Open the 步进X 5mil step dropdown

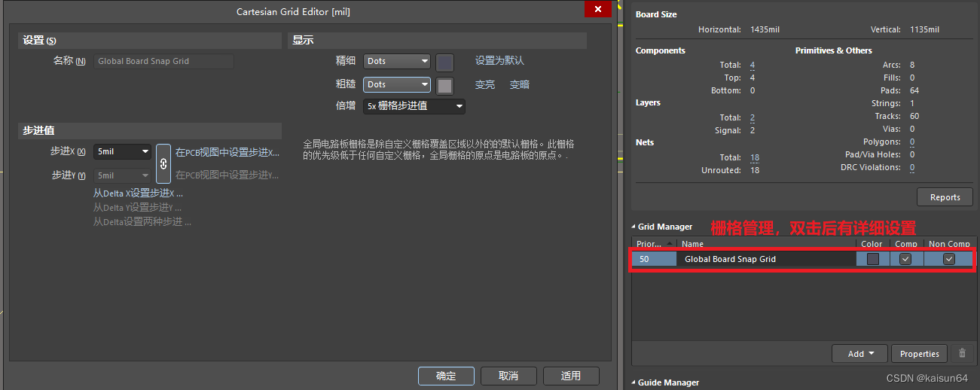pos(123,152)
